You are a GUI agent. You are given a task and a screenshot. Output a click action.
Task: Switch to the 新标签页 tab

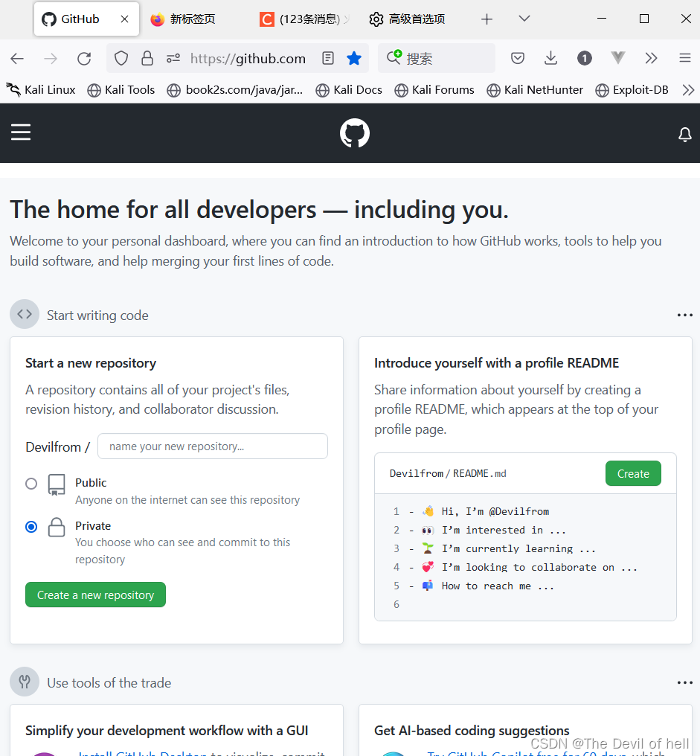183,19
